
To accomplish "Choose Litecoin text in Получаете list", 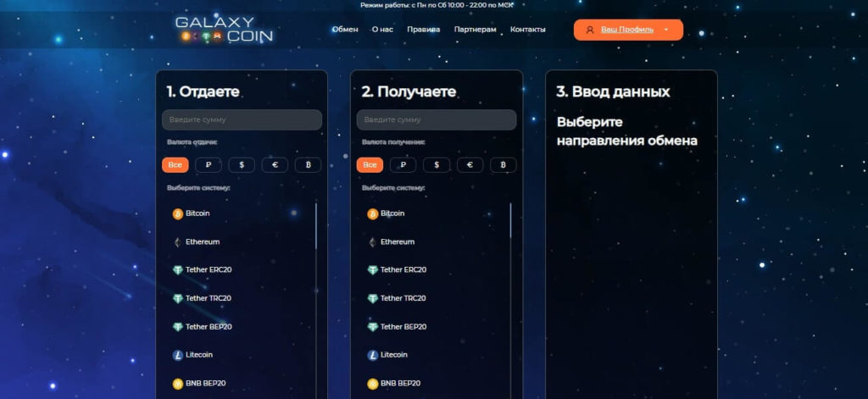I will pyautogui.click(x=394, y=355).
